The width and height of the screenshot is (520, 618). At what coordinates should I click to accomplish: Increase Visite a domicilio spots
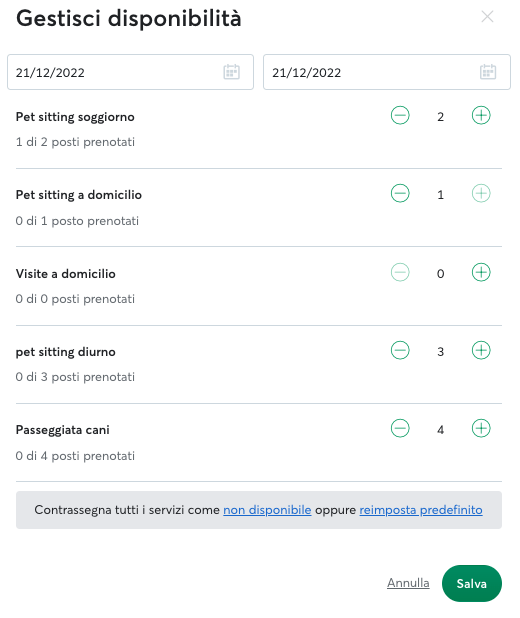pyautogui.click(x=481, y=272)
